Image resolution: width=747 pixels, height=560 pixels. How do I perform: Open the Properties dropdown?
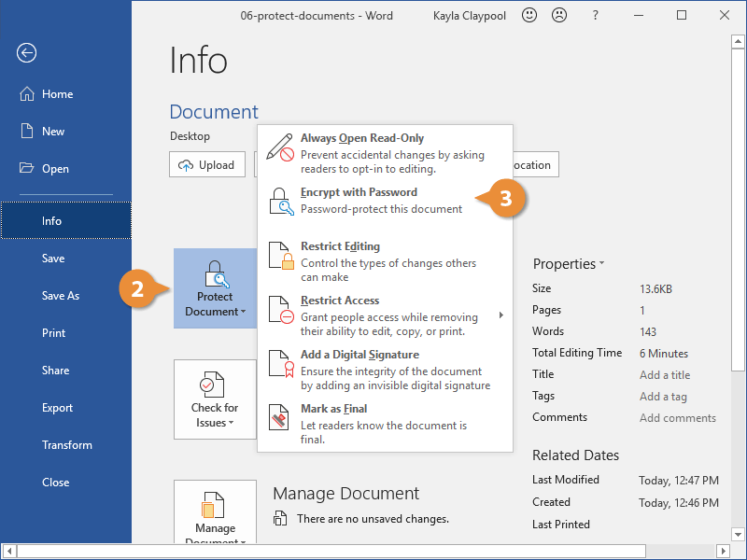coord(569,264)
